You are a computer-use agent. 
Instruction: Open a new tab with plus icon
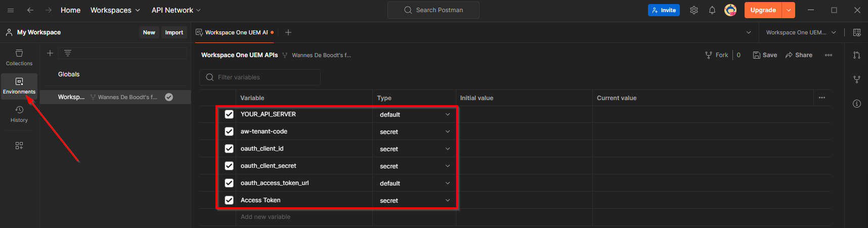(288, 32)
